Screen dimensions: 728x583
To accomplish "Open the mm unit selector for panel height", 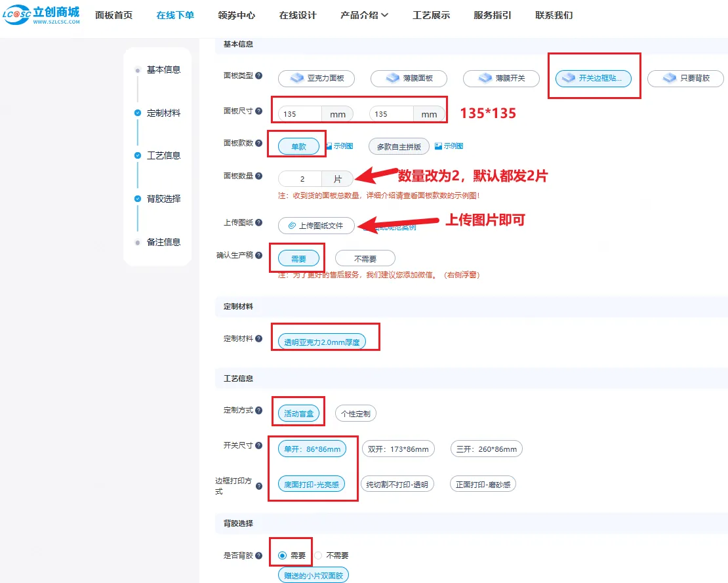I will tap(429, 114).
